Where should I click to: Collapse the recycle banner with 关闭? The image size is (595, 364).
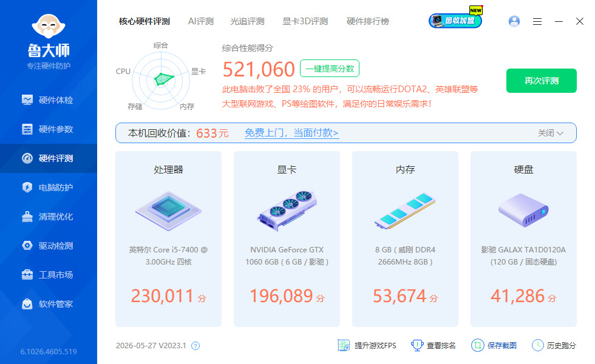tap(551, 133)
